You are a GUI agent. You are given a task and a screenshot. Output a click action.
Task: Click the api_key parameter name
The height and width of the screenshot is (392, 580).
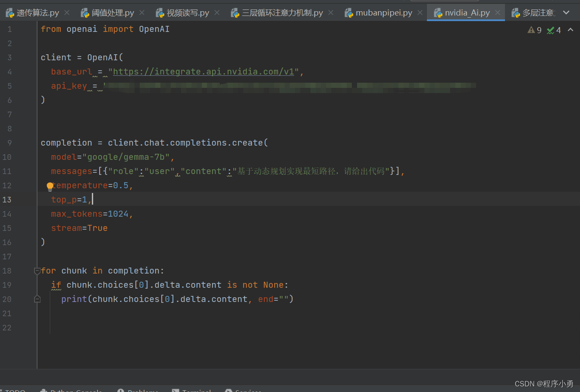click(69, 86)
